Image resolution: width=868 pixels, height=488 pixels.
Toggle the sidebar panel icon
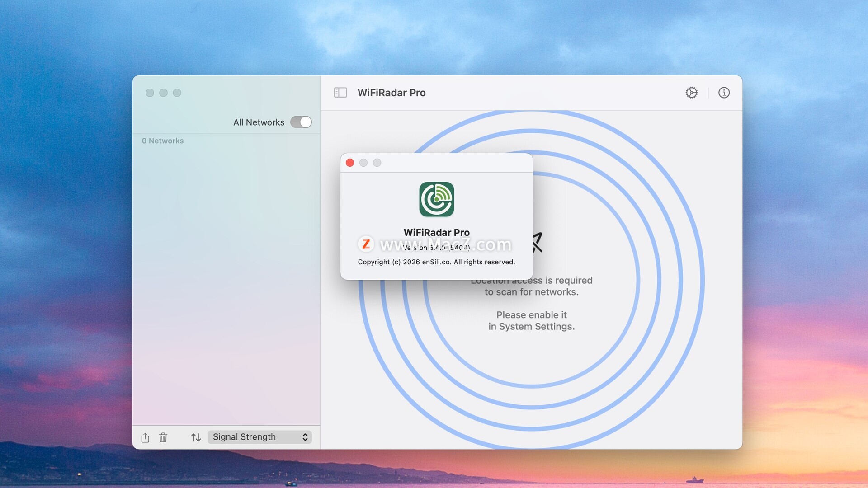[x=340, y=93]
